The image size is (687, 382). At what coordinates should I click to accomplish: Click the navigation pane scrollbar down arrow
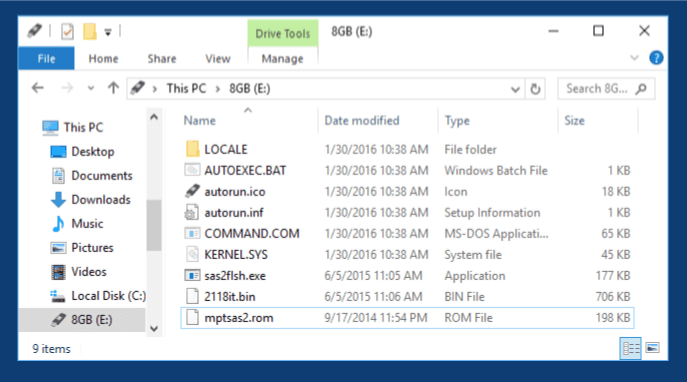pos(154,328)
